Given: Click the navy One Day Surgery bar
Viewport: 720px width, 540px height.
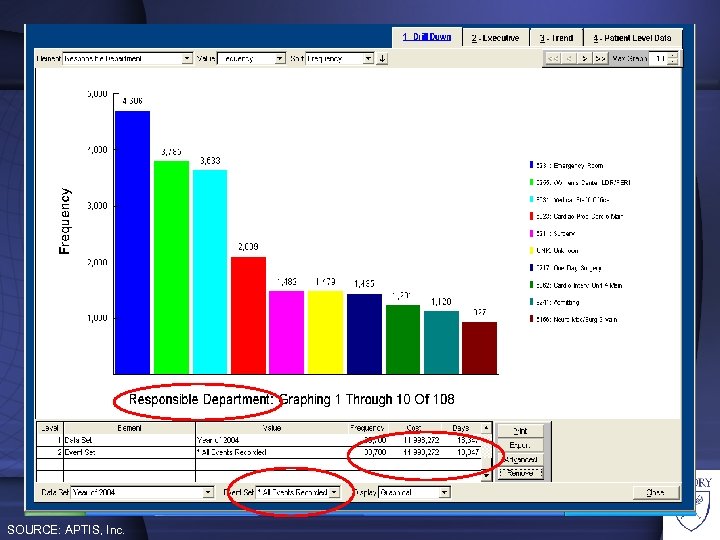Looking at the screenshot, I should click(x=364, y=334).
